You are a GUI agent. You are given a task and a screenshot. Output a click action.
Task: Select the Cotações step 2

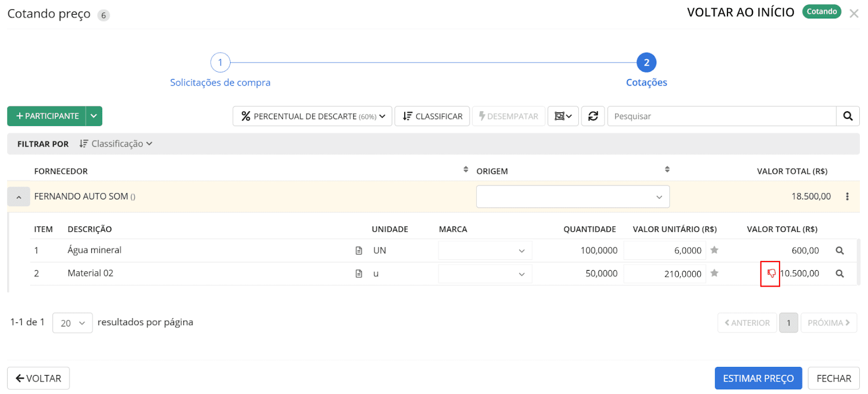tap(646, 63)
